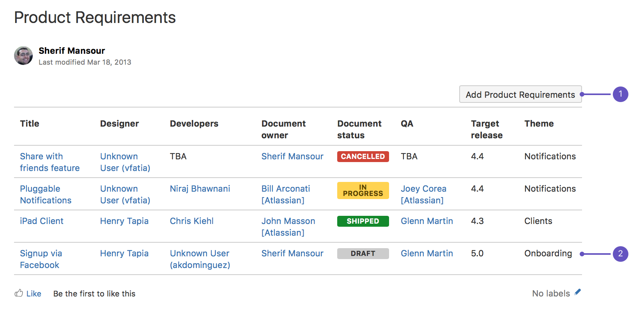Click the Onboarding theme cell
The width and height of the screenshot is (644, 321).
point(548,254)
